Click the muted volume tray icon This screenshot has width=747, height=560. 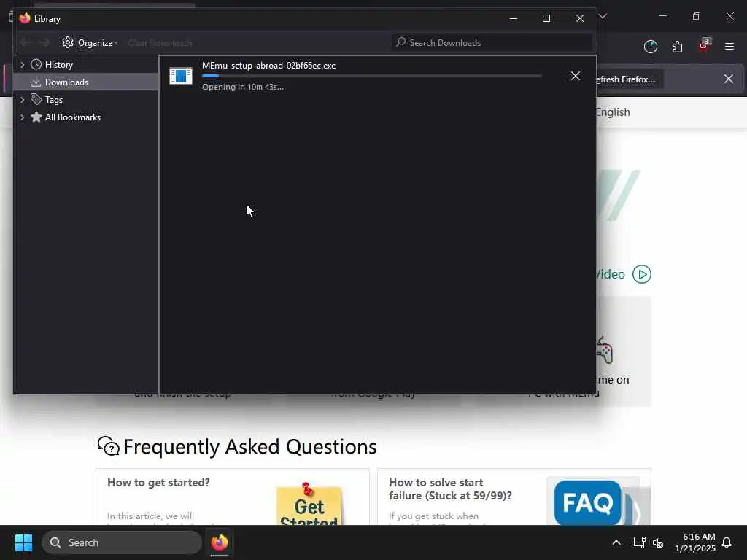(658, 542)
